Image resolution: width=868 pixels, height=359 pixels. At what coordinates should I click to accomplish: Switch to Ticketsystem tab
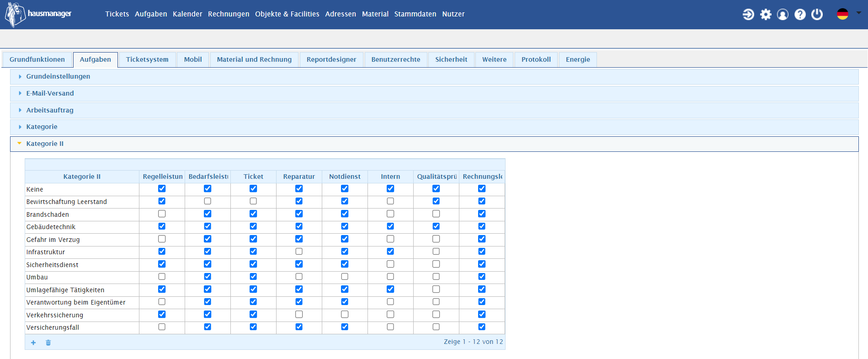coord(147,59)
